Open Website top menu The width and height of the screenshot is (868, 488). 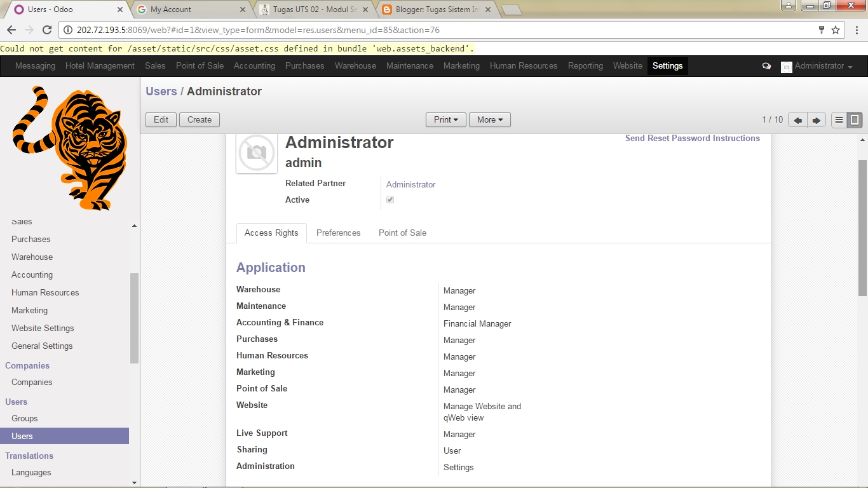[x=628, y=66]
